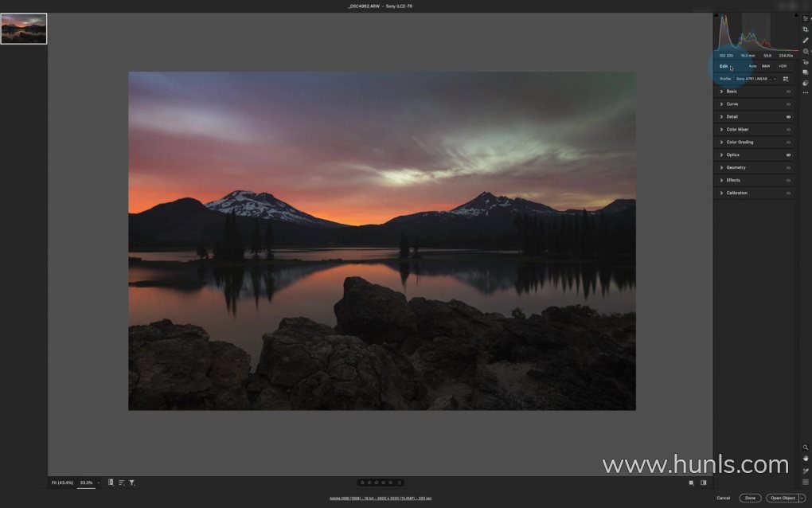812x508 pixels.
Task: Toggle visibility eye for Curve panel
Action: tap(789, 104)
